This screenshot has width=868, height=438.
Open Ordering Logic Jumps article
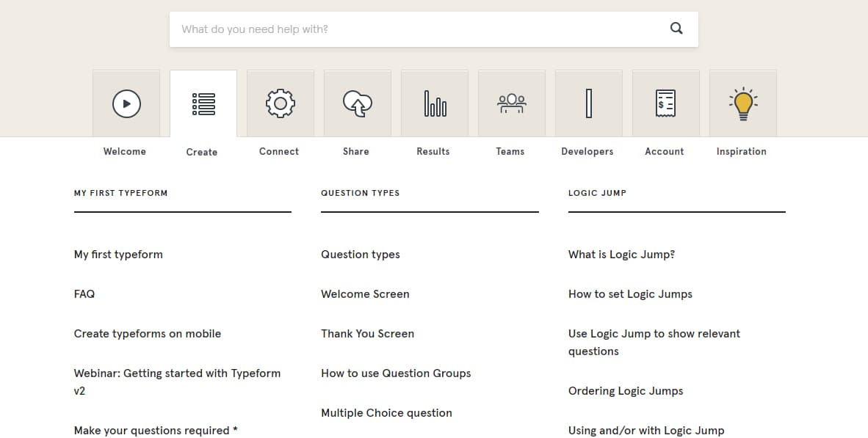click(625, 390)
